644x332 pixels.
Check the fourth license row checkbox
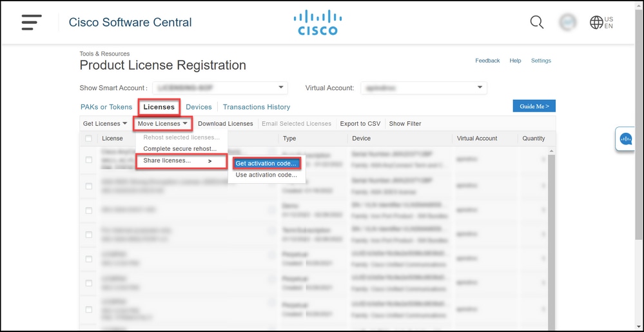[x=89, y=235]
